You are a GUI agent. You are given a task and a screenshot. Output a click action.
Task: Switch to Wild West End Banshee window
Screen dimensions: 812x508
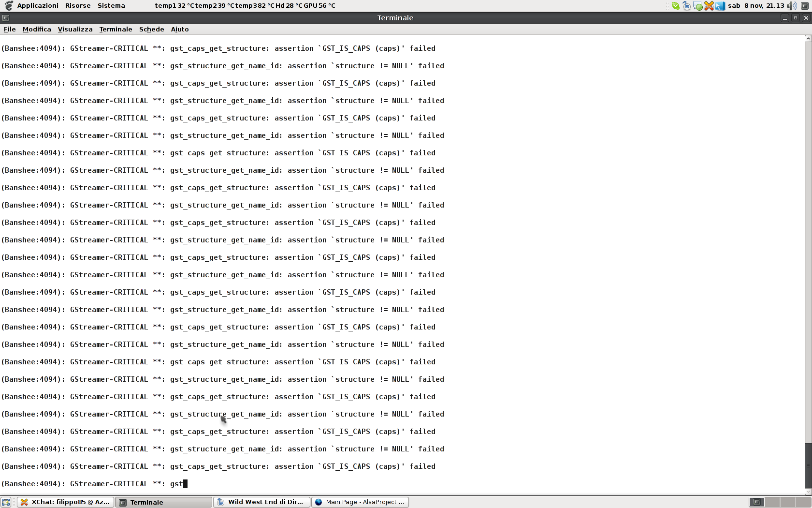261,502
